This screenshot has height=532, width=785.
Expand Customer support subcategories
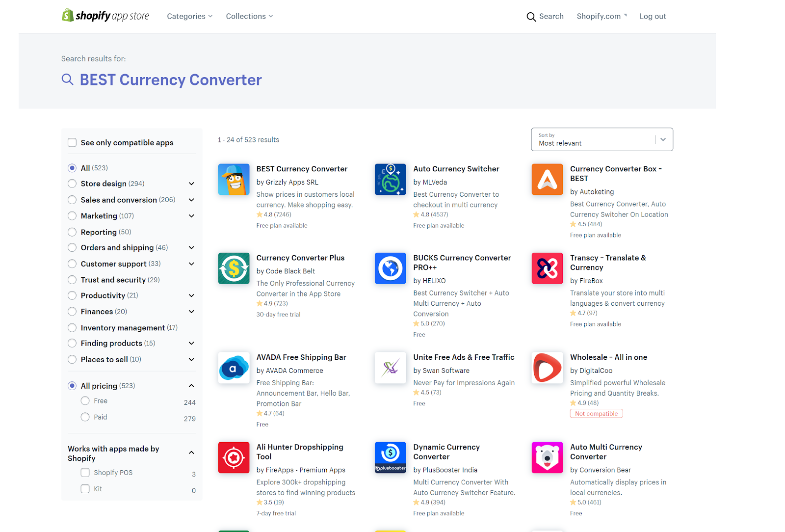click(191, 264)
